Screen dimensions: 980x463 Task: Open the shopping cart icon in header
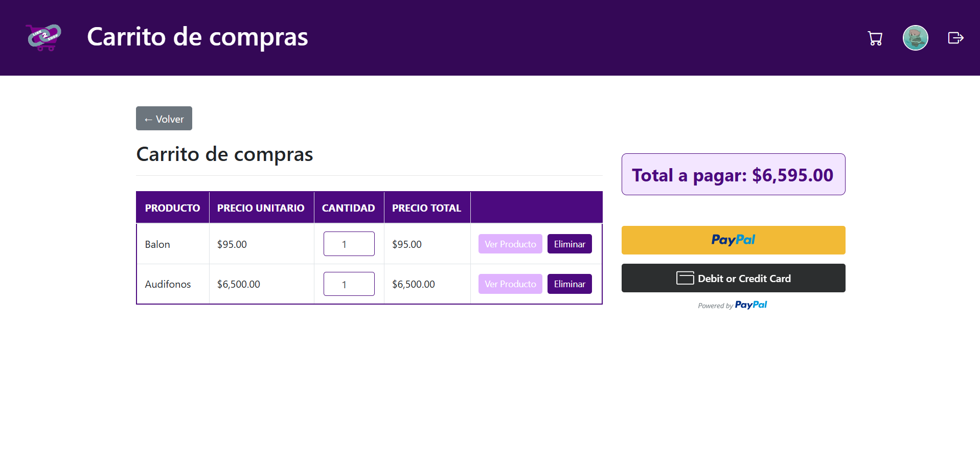click(875, 38)
